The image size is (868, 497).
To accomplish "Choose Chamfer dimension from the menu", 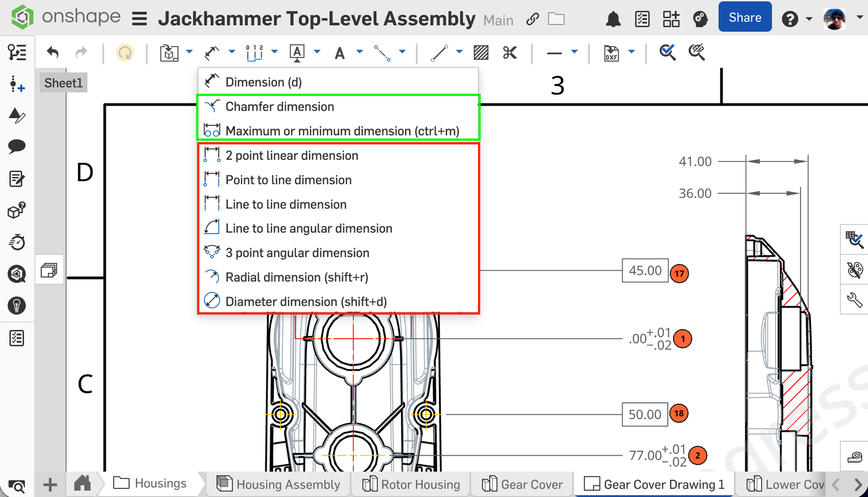I will [x=279, y=107].
